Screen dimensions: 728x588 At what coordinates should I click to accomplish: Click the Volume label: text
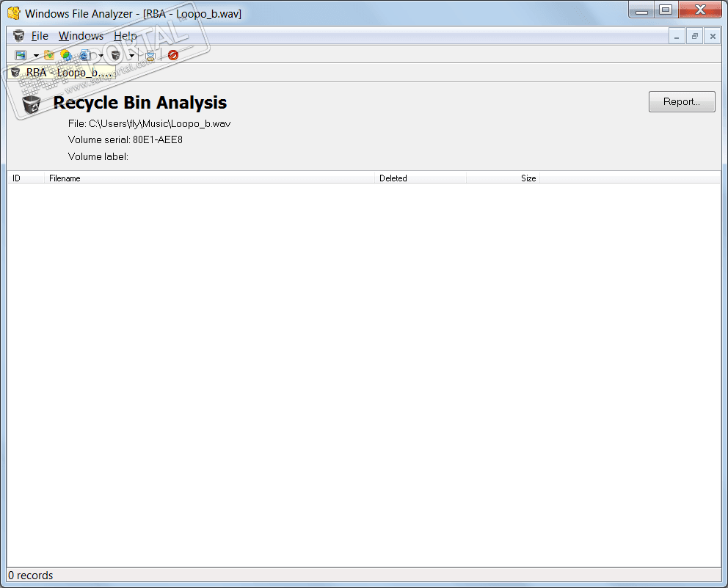click(98, 156)
